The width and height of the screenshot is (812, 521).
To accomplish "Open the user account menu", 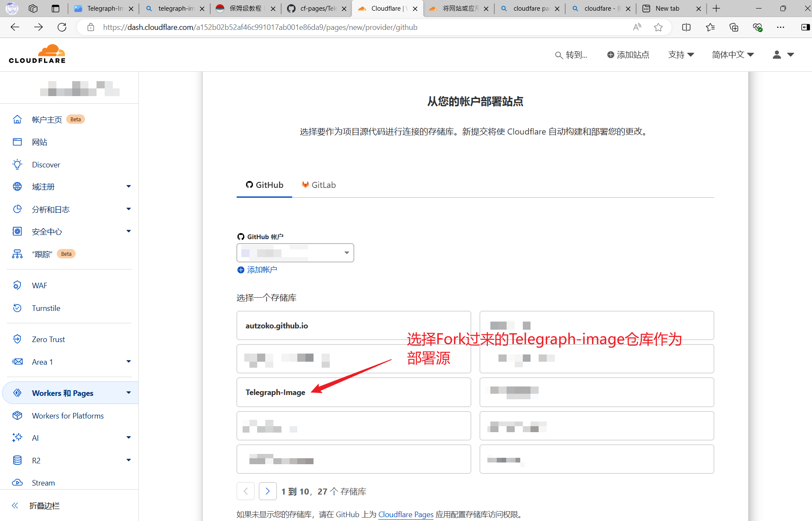I will [x=783, y=55].
